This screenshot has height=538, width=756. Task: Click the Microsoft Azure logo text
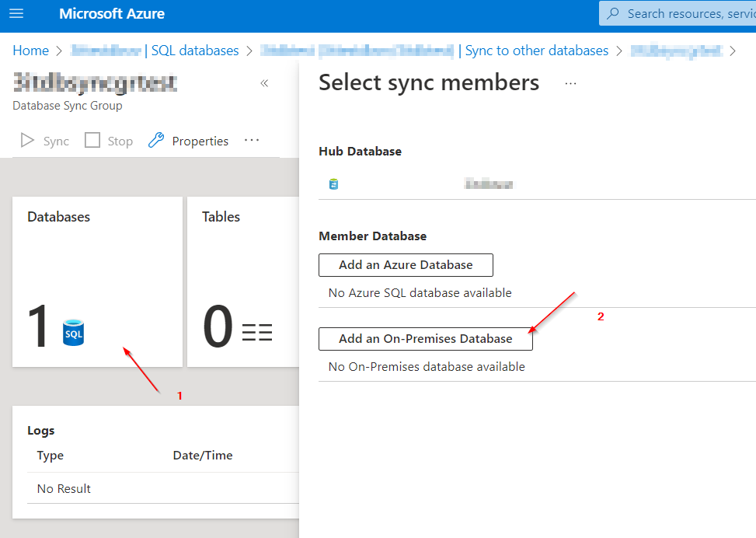pyautogui.click(x=112, y=13)
